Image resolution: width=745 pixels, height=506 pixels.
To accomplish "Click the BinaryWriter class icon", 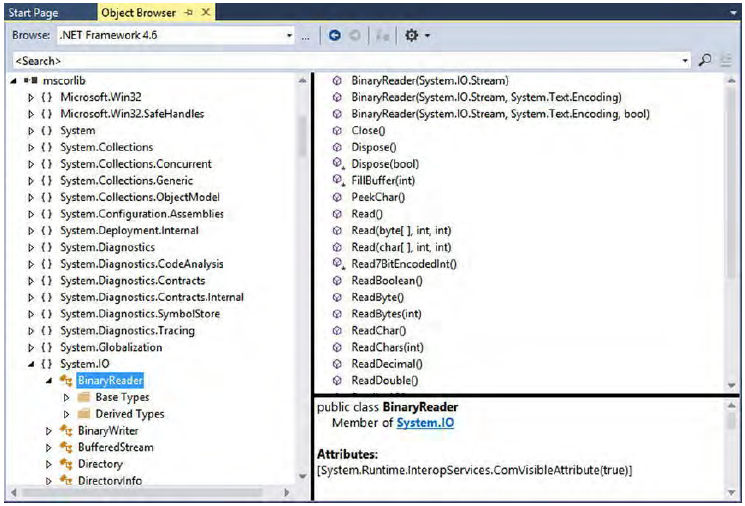I will coord(66,430).
